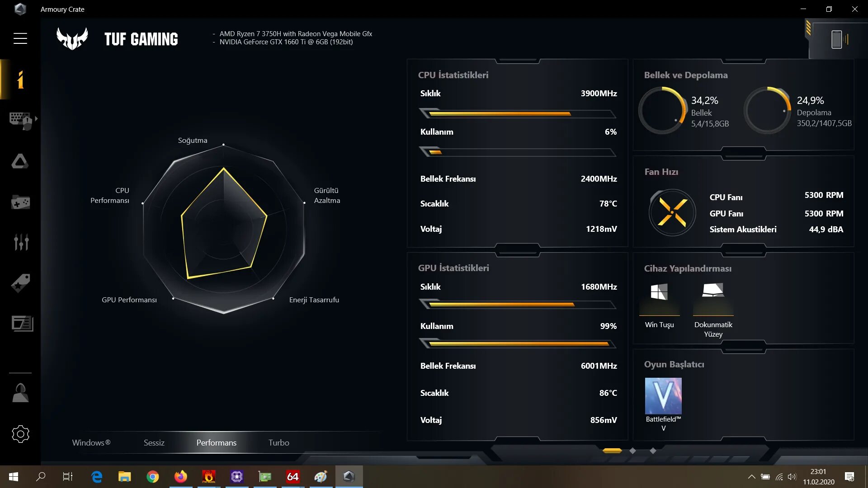The height and width of the screenshot is (488, 868).
Task: Open Microsoft Edge from the taskbar
Action: tap(97, 477)
